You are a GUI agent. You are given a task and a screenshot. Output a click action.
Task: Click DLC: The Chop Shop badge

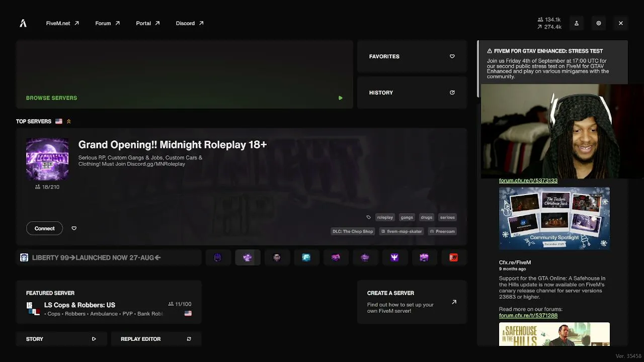tap(353, 231)
